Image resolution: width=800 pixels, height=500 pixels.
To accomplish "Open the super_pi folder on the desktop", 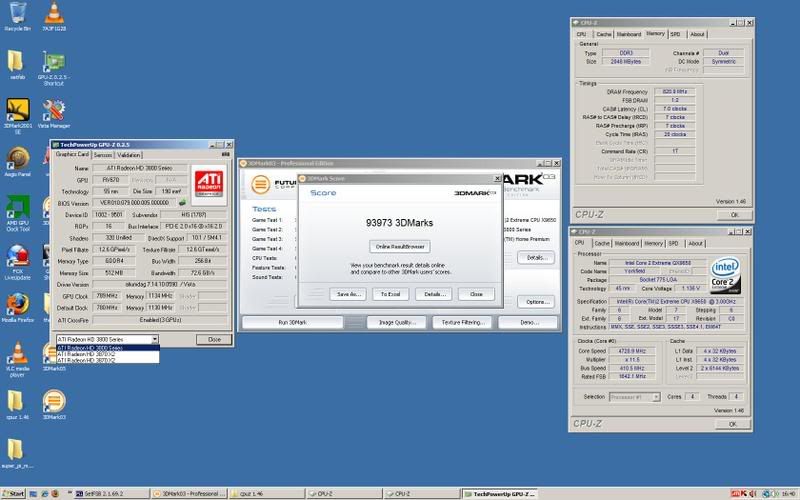I will (17, 453).
